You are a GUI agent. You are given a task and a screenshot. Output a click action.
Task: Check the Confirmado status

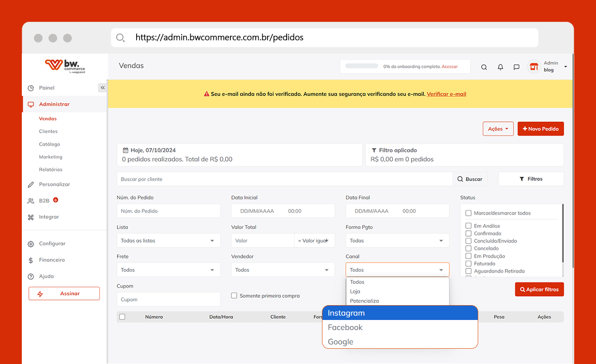coord(468,233)
